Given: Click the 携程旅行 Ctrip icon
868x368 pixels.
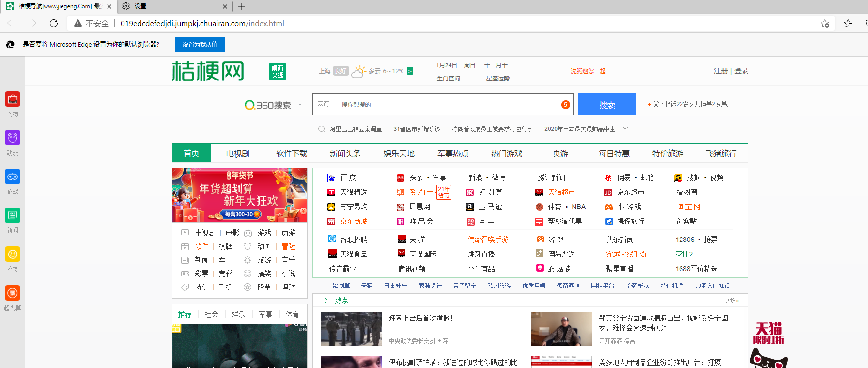Looking at the screenshot, I should pyautogui.click(x=609, y=222).
